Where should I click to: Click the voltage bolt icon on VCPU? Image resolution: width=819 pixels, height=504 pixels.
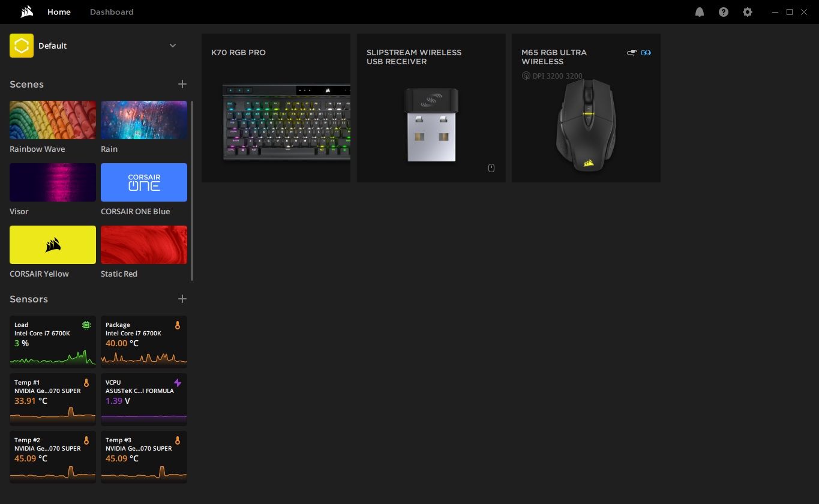178,383
